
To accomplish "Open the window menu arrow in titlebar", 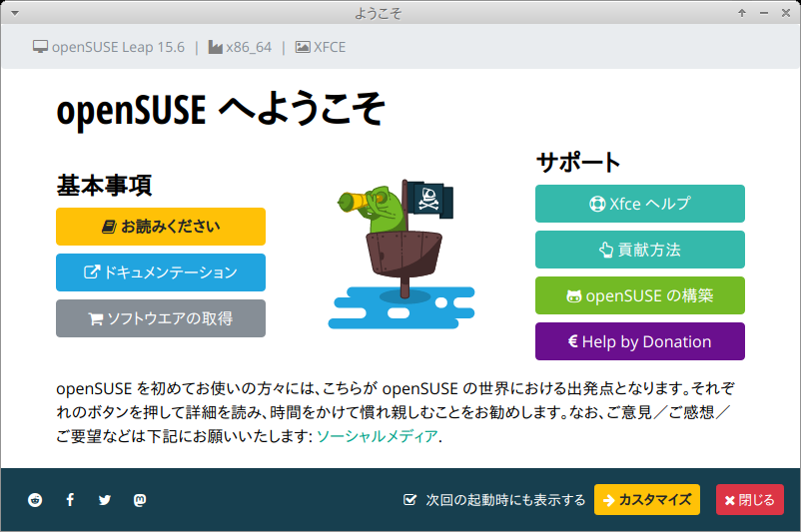I will pyautogui.click(x=15, y=13).
